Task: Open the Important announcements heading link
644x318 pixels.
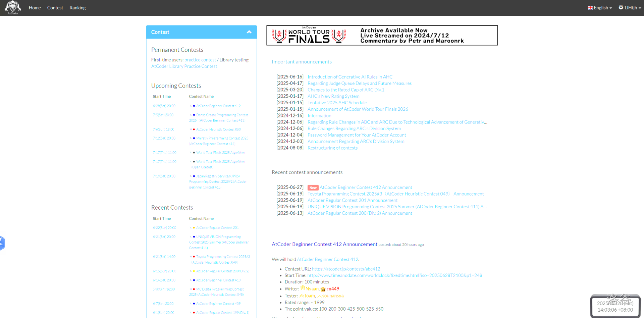Action: click(302, 62)
